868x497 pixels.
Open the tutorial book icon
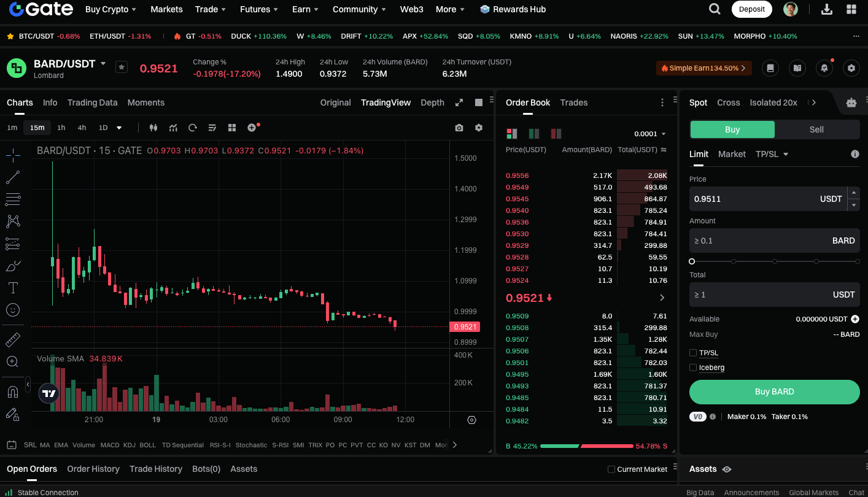[x=797, y=68]
